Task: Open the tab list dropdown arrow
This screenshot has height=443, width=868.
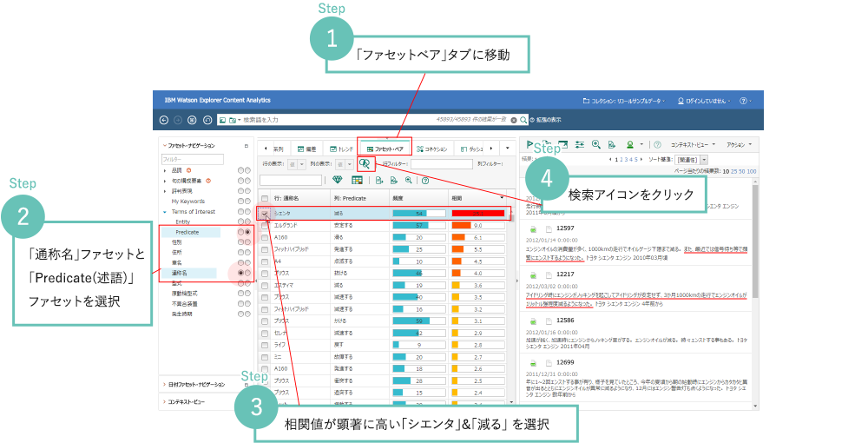Action: click(508, 149)
